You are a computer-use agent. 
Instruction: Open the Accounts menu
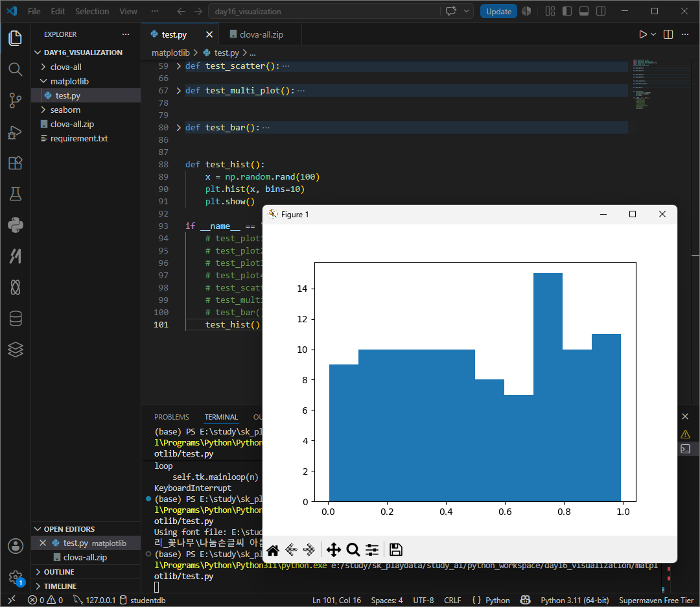[15, 546]
